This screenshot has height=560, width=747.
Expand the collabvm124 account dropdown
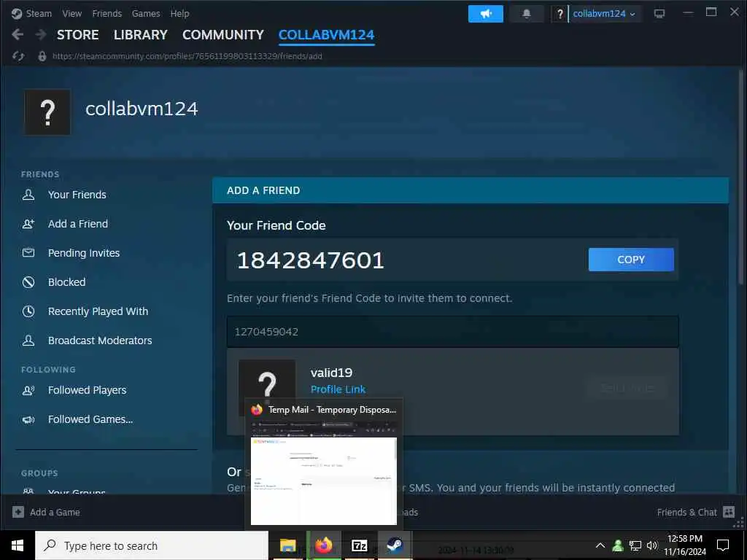603,14
